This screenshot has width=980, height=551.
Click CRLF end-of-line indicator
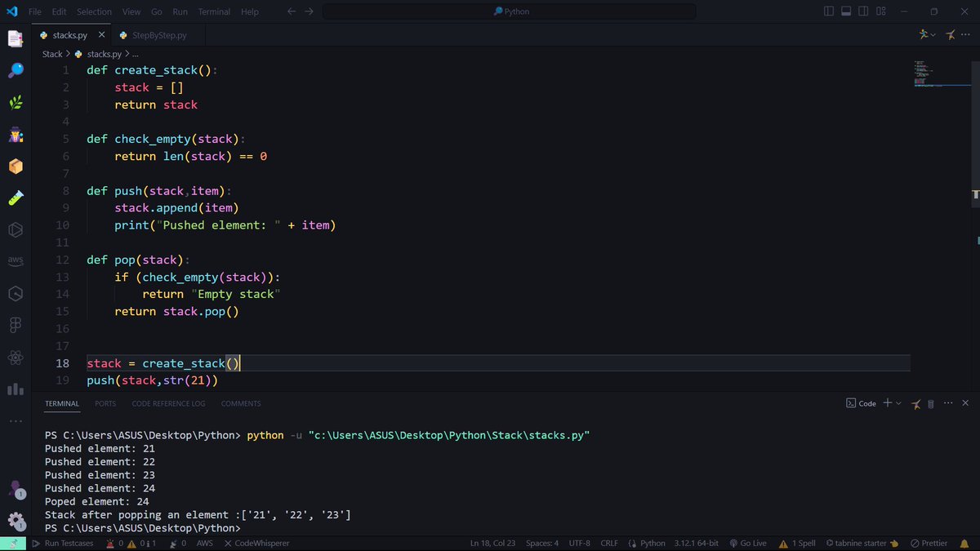coord(609,543)
